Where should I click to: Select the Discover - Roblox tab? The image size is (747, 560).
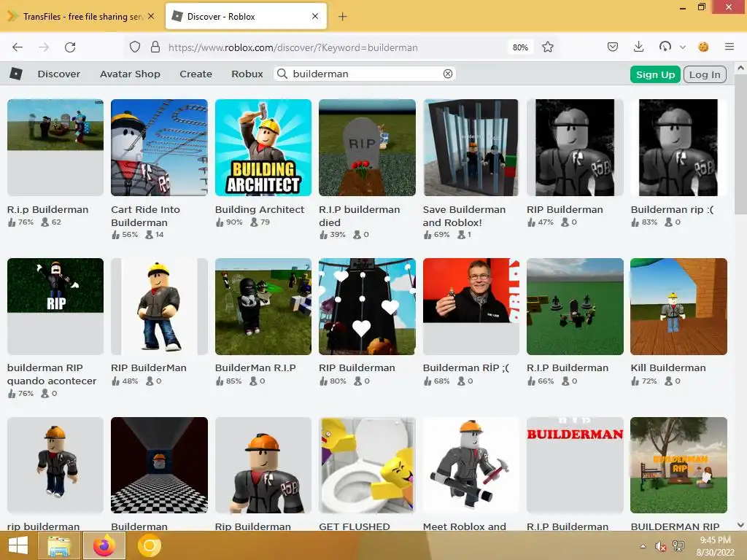[246, 16]
